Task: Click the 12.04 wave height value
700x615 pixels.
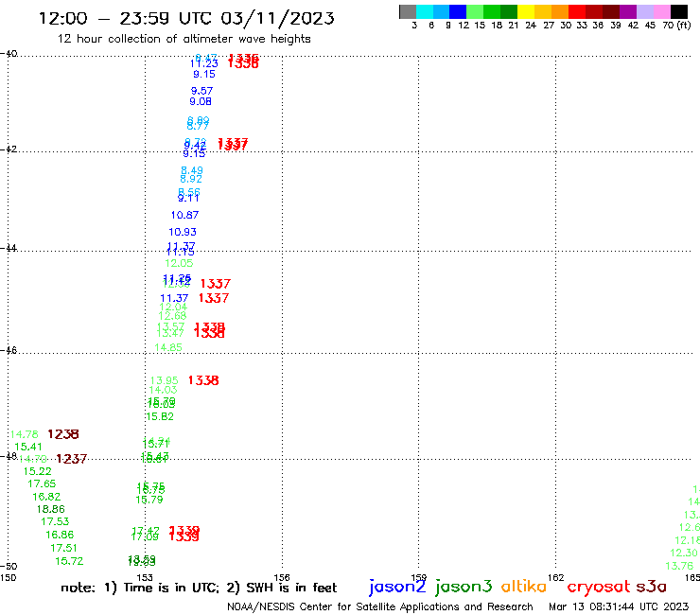Action: point(174,307)
